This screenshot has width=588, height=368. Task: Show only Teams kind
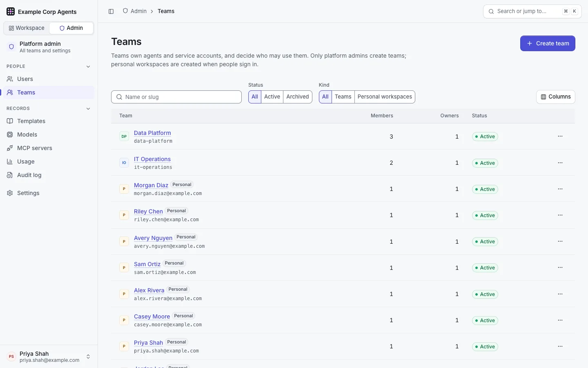pyautogui.click(x=343, y=97)
